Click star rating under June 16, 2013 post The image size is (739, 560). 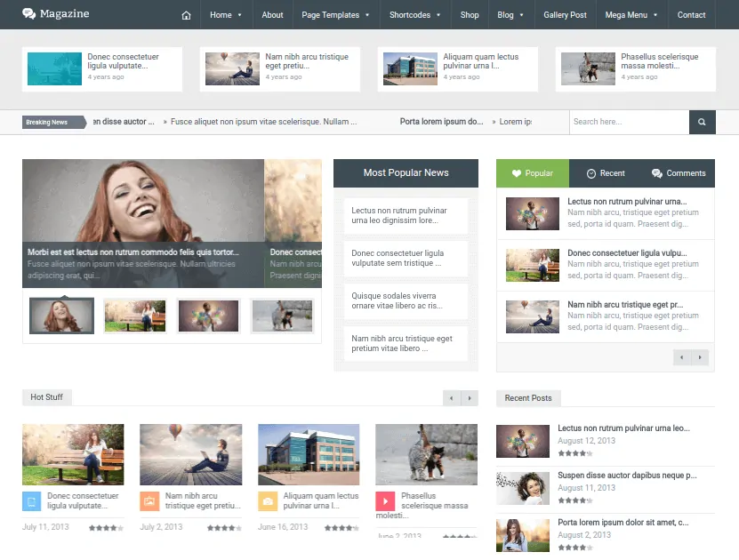coord(341,528)
